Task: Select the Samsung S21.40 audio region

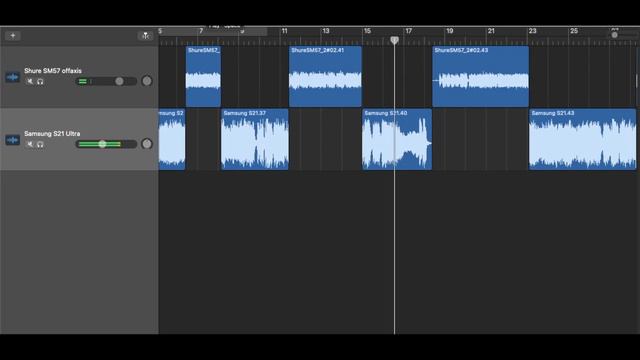Action: coord(397,139)
